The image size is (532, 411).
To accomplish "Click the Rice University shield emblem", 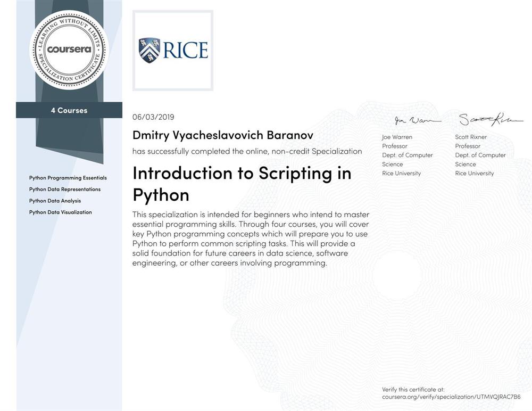I will pyautogui.click(x=149, y=51).
